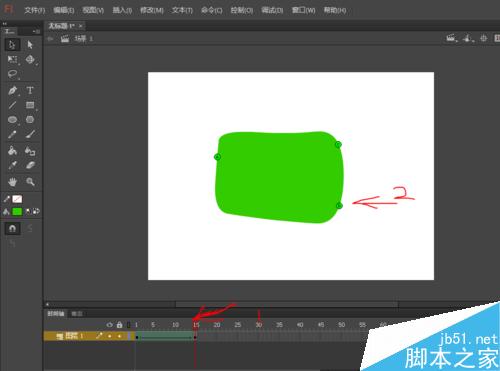The height and width of the screenshot is (371, 500).
Task: Select the Lasso tool
Action: pyautogui.click(x=12, y=74)
